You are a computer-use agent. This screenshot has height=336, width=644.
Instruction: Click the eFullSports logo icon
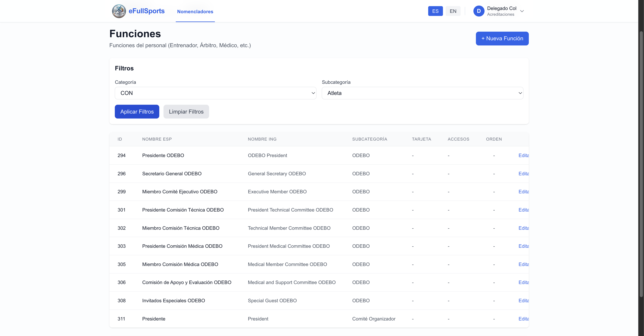pos(119,11)
